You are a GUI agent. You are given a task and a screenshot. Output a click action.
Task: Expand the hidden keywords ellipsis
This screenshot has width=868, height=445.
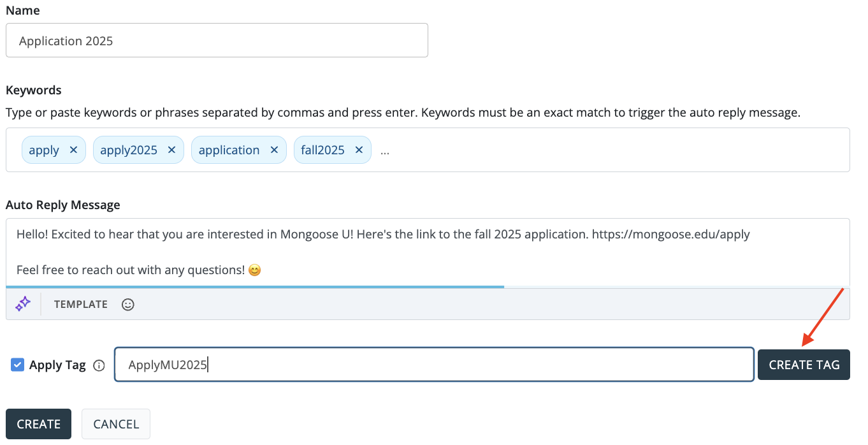click(x=385, y=151)
